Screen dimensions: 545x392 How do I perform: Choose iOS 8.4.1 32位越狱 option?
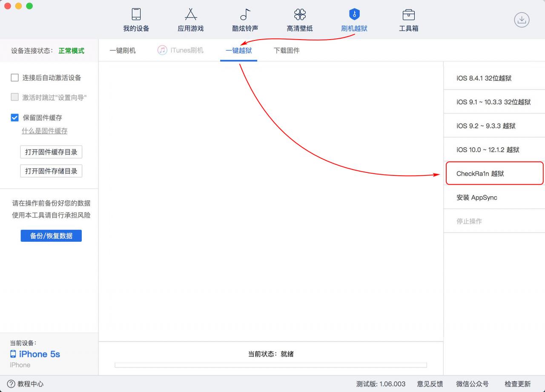pyautogui.click(x=494, y=78)
